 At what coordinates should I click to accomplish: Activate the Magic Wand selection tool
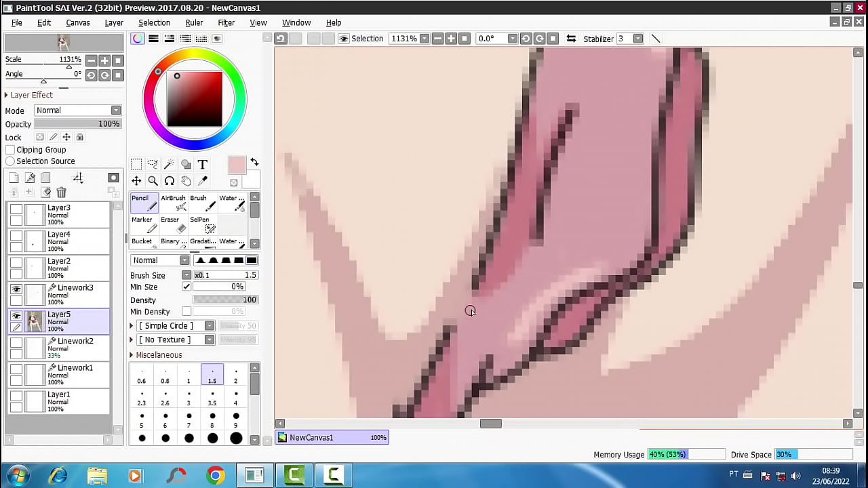coord(169,164)
